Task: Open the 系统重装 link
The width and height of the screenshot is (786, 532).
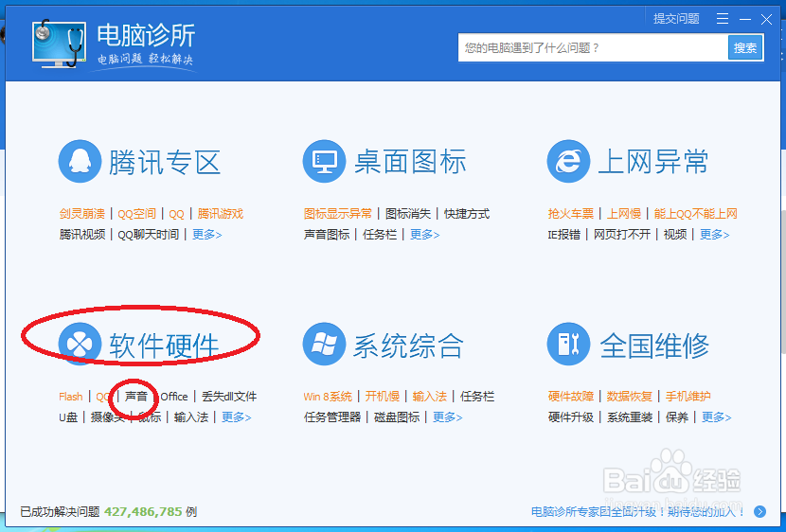Action: pyautogui.click(x=630, y=417)
